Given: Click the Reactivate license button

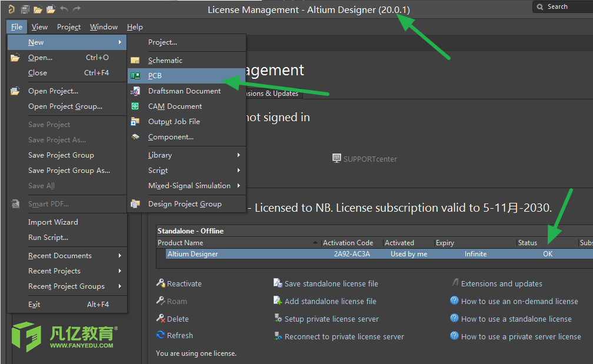Looking at the screenshot, I should (184, 283).
